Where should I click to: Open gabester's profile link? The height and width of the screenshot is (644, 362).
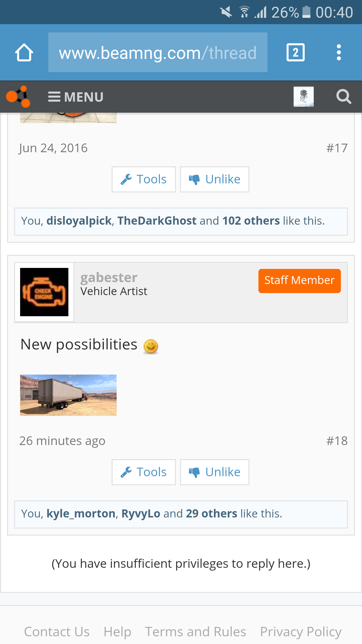point(109,277)
